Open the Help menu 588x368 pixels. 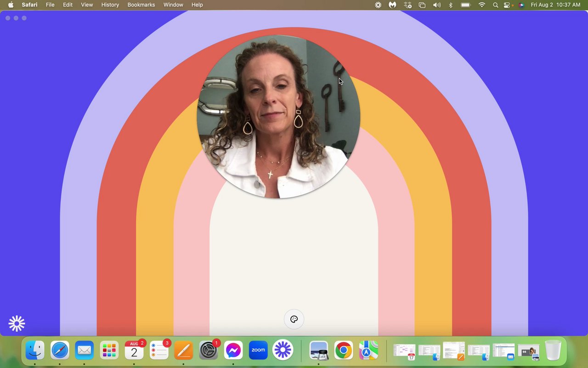(197, 5)
